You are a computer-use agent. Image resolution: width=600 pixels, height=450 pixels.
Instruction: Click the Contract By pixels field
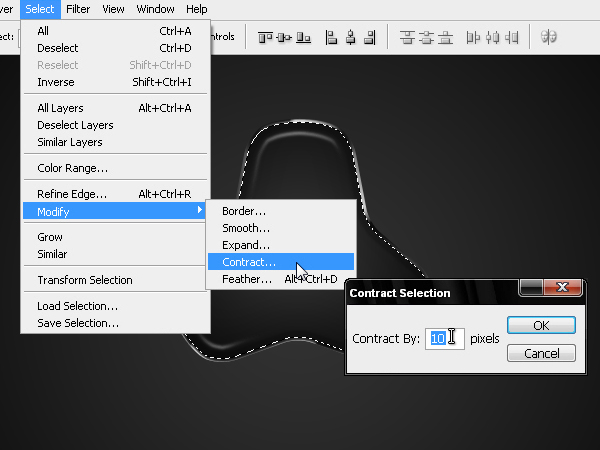tap(445, 339)
